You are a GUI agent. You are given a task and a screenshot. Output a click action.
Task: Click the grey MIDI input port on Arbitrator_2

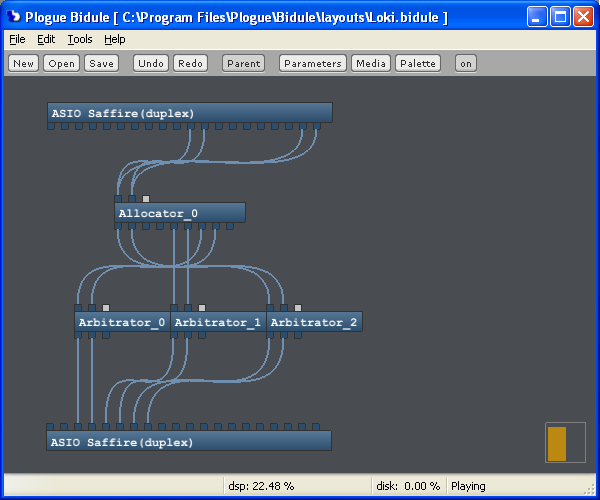point(298,308)
